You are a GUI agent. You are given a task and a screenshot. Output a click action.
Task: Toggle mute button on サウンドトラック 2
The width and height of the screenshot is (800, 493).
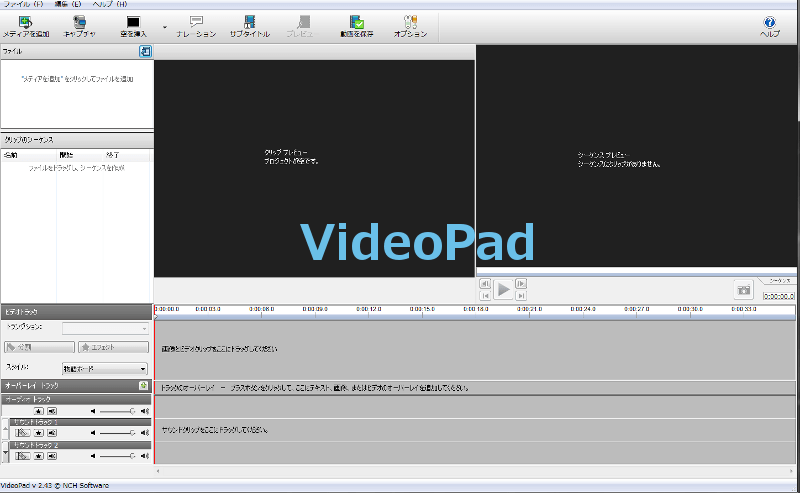52,456
